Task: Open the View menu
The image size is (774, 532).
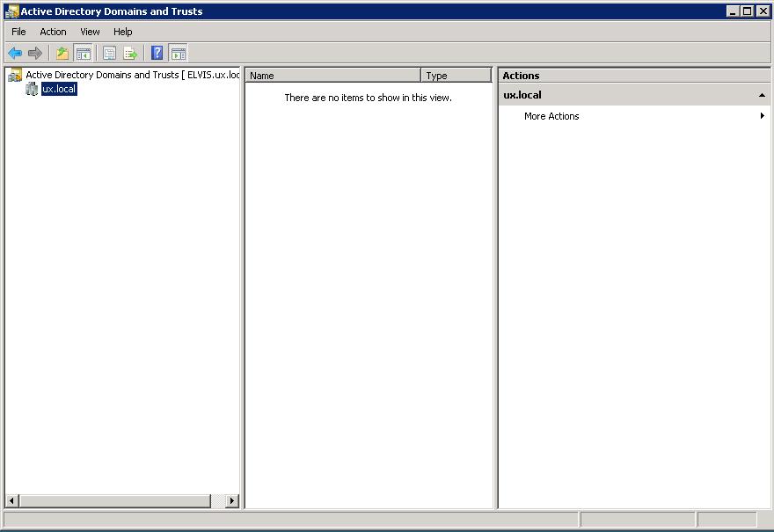Action: [90, 32]
